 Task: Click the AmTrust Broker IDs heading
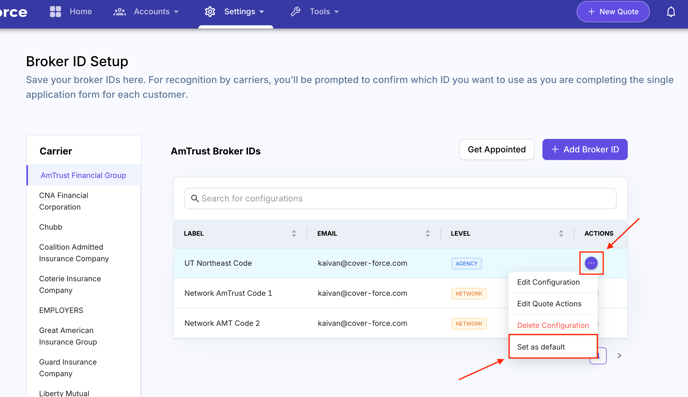click(215, 151)
